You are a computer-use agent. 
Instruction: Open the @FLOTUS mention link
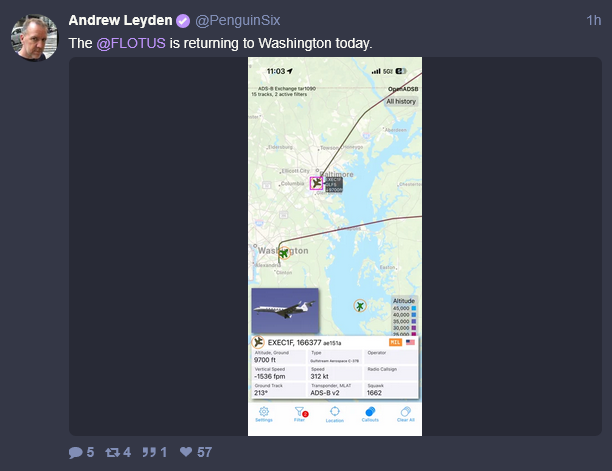[131, 43]
